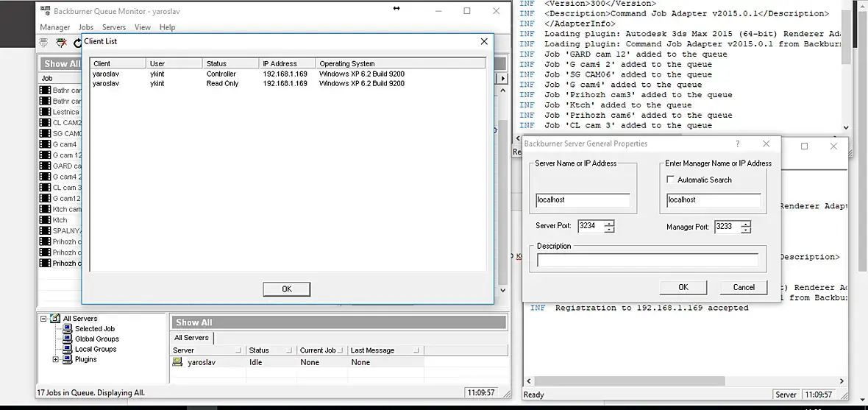Select the Selected Job tree item

[x=95, y=328]
